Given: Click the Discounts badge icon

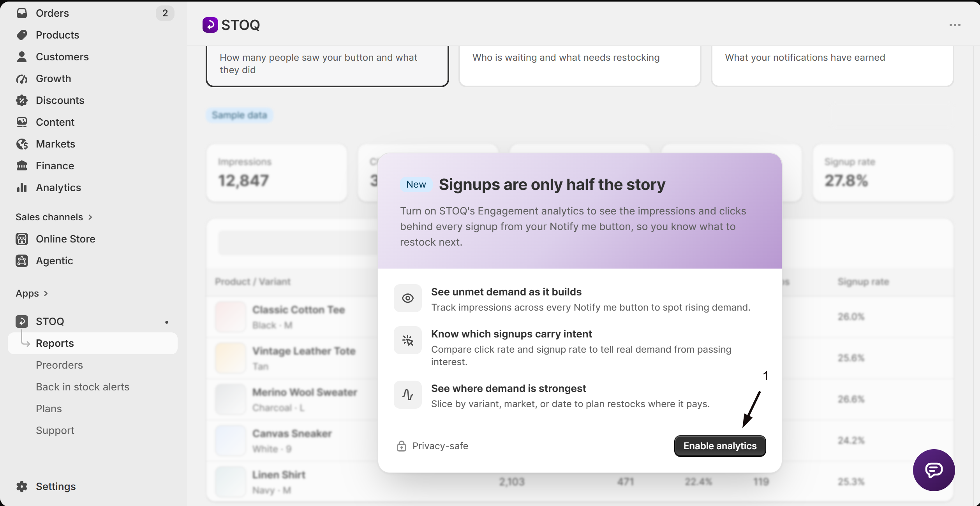Looking at the screenshot, I should (22, 100).
